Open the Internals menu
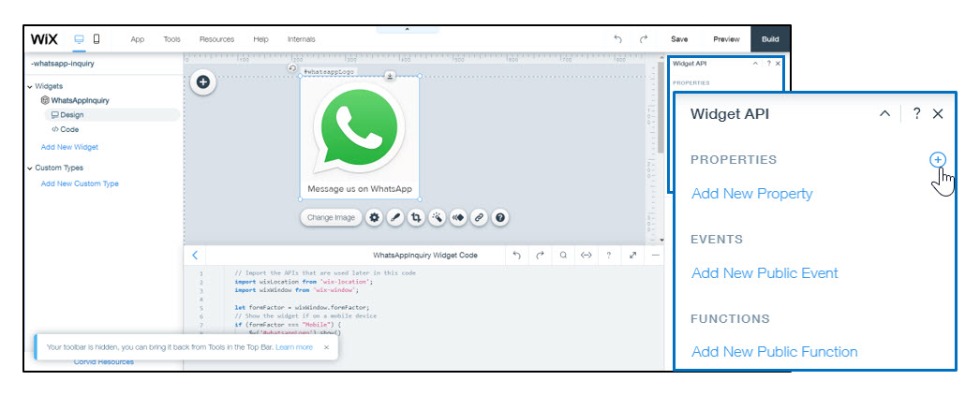 pos(302,39)
